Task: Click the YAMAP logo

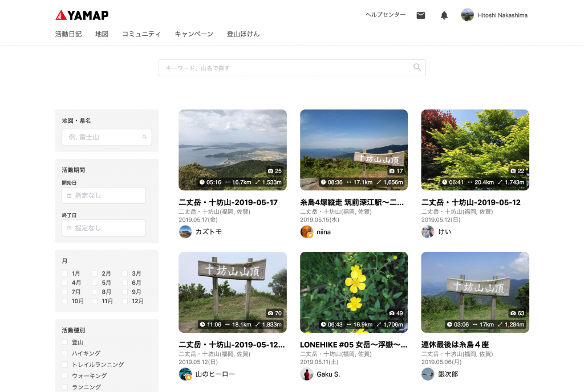Action: tap(82, 15)
